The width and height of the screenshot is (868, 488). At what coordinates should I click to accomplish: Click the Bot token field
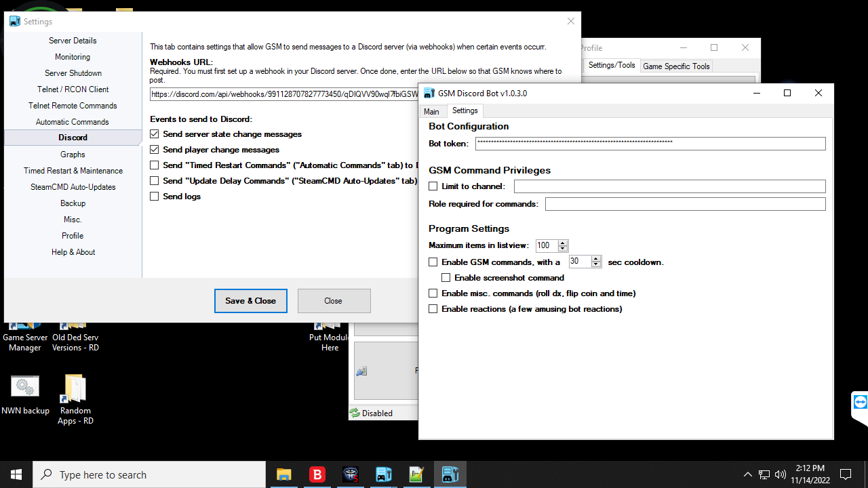pos(650,144)
